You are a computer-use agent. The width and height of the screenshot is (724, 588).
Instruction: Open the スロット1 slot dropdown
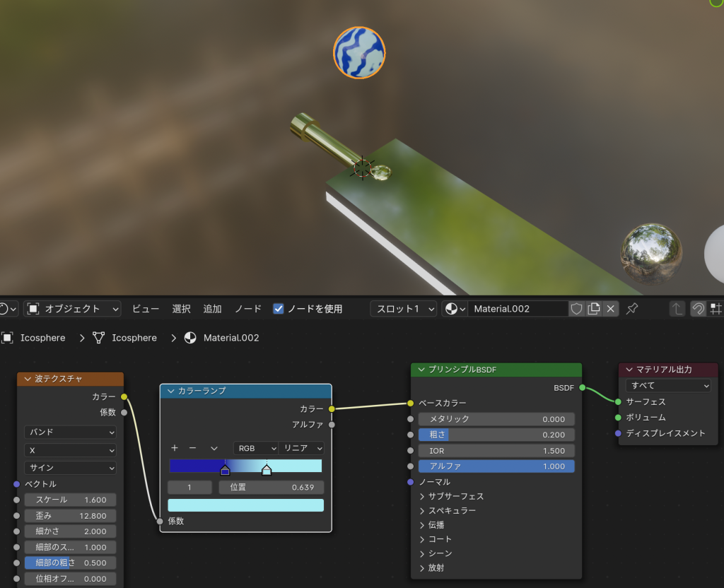[x=403, y=309]
